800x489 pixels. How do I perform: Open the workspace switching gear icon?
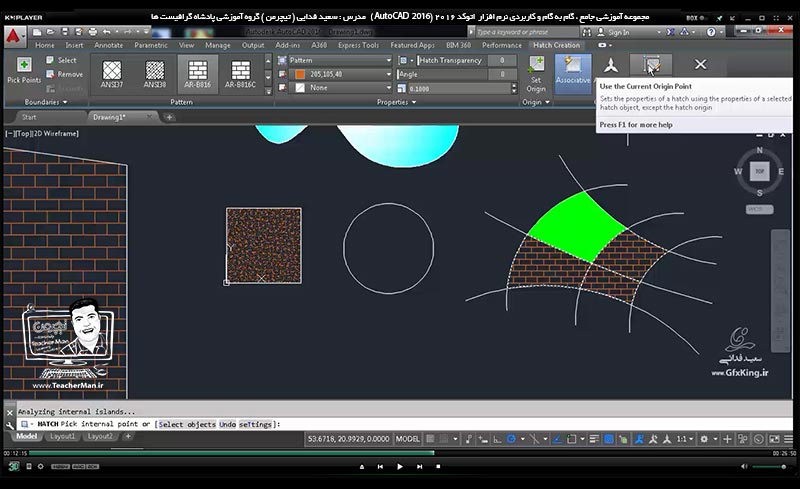704,439
